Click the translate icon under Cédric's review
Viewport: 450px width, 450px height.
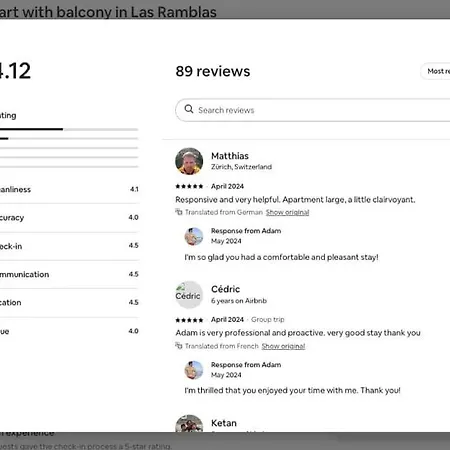(x=179, y=346)
